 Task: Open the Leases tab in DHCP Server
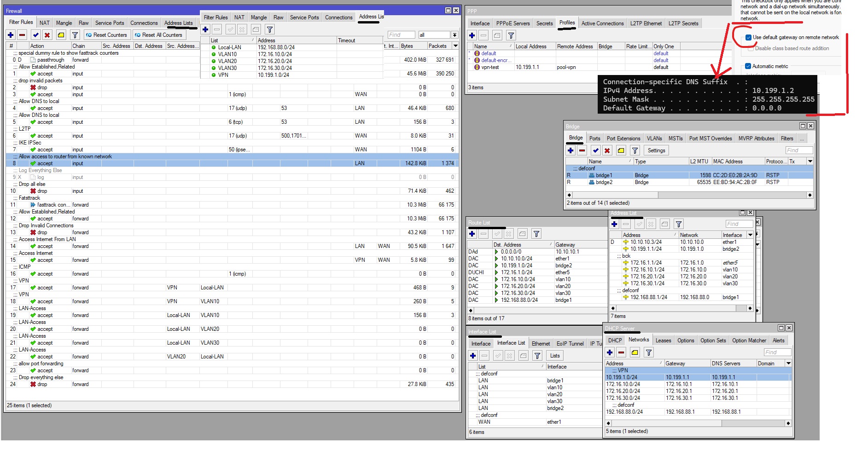click(663, 341)
